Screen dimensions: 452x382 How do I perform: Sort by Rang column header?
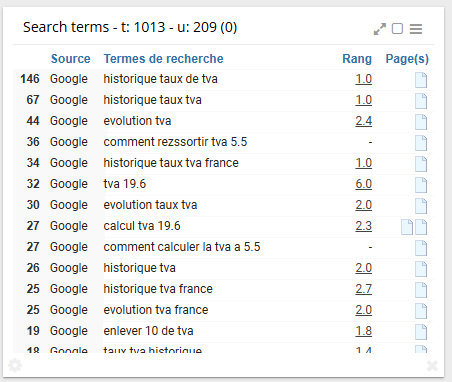(357, 59)
